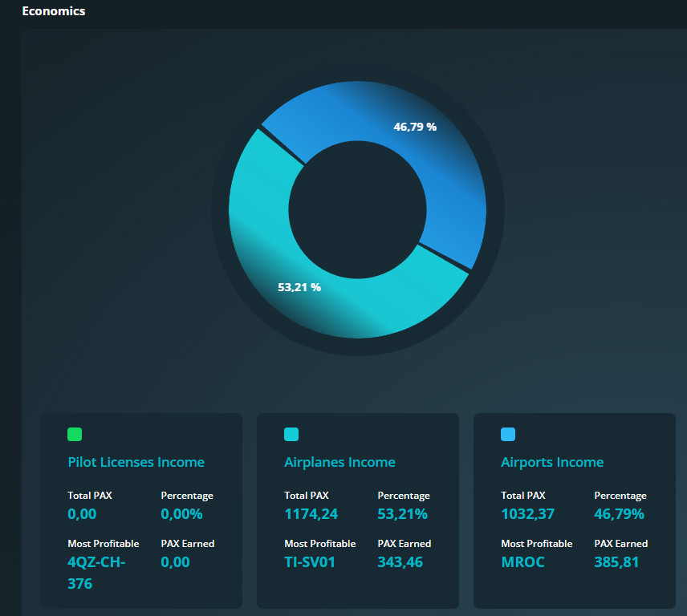The width and height of the screenshot is (687, 616).
Task: Click Airports PAX Earned value 385,81
Action: coord(616,562)
